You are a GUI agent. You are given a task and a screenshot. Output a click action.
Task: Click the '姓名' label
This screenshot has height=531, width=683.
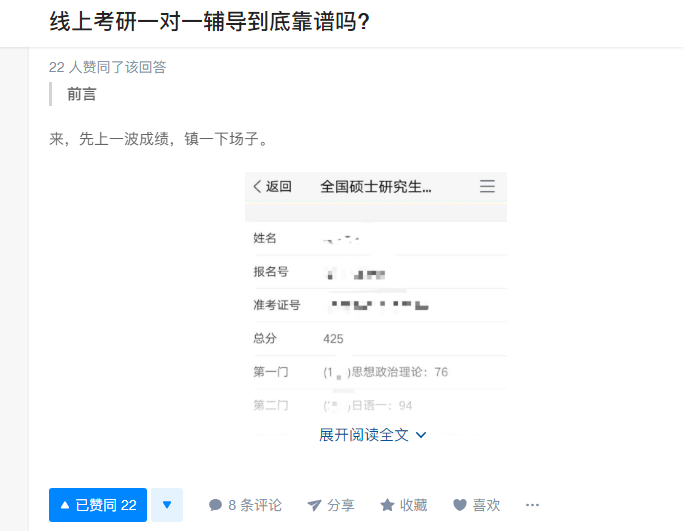pos(265,238)
